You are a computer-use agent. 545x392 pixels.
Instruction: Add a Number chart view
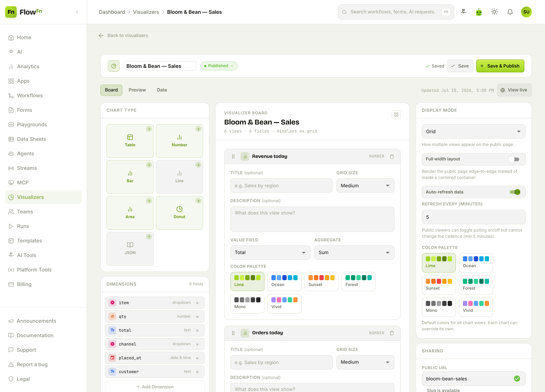[179, 141]
